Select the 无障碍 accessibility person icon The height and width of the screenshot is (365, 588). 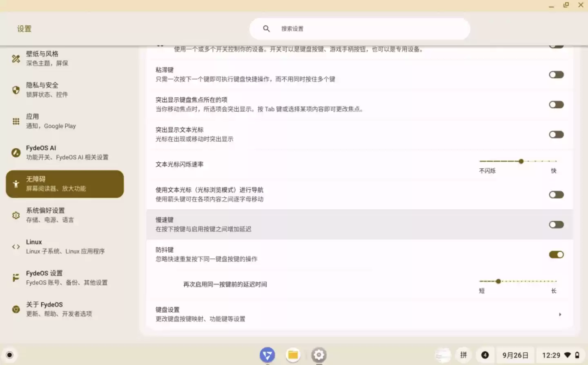pos(16,184)
